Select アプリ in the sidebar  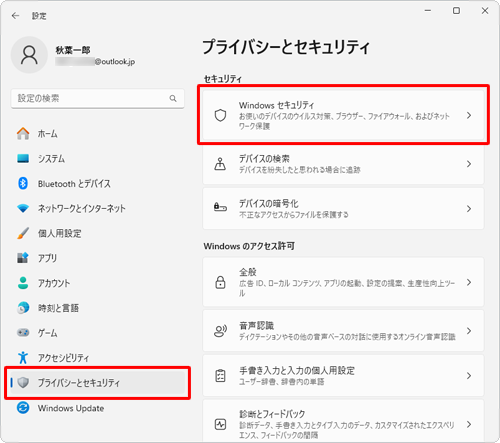click(47, 258)
